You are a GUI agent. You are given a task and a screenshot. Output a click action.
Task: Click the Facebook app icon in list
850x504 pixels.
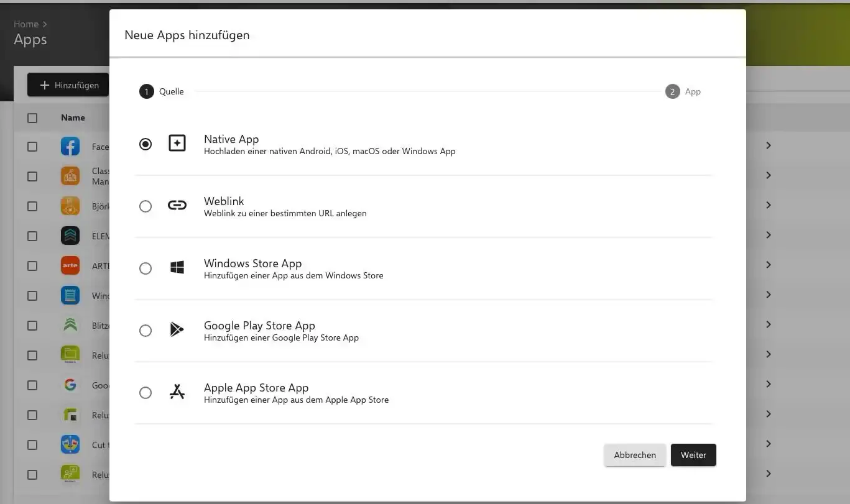click(70, 147)
